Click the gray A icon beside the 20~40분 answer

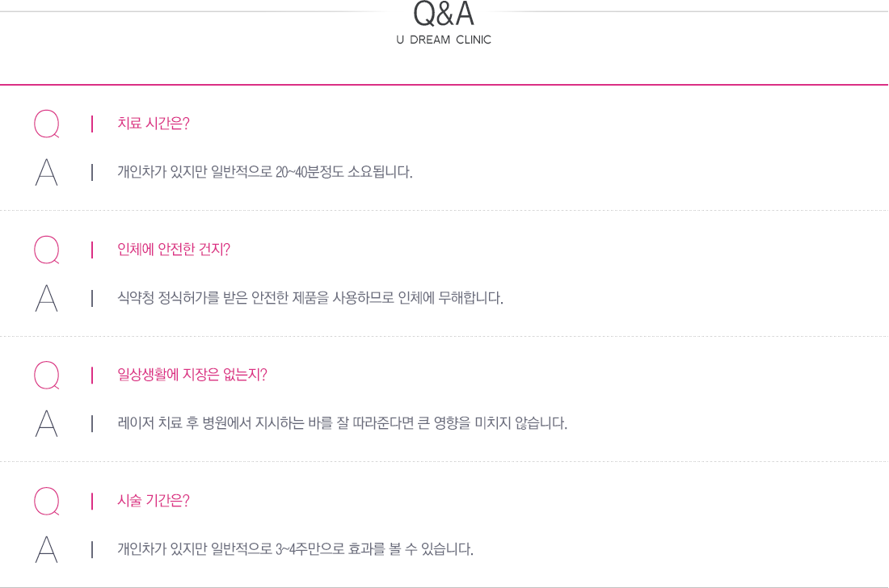coord(47,172)
